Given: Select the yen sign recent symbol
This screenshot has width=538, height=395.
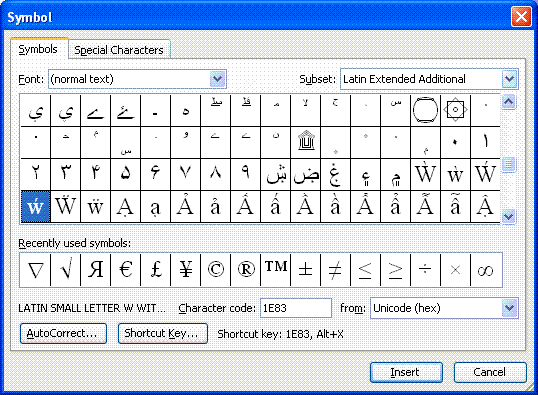Looking at the screenshot, I should click(x=186, y=270).
